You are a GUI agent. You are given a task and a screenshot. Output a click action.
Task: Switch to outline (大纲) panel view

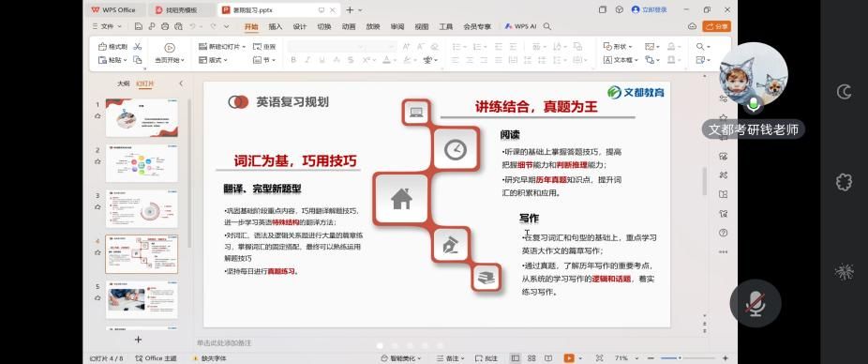click(x=123, y=83)
